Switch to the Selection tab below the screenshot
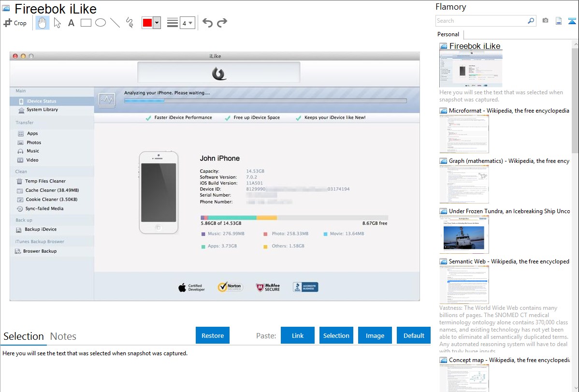579x392 pixels. pyautogui.click(x=24, y=336)
